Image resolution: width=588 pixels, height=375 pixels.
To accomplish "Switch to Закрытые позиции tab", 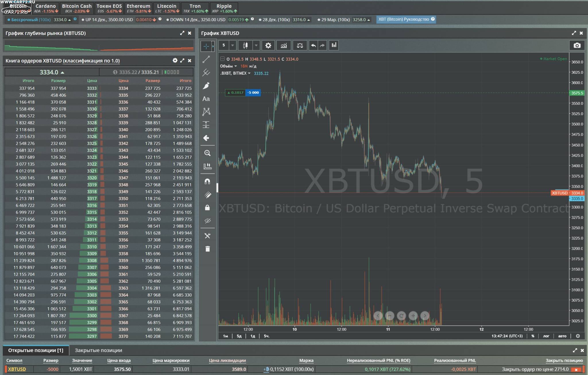I will 98,350.
